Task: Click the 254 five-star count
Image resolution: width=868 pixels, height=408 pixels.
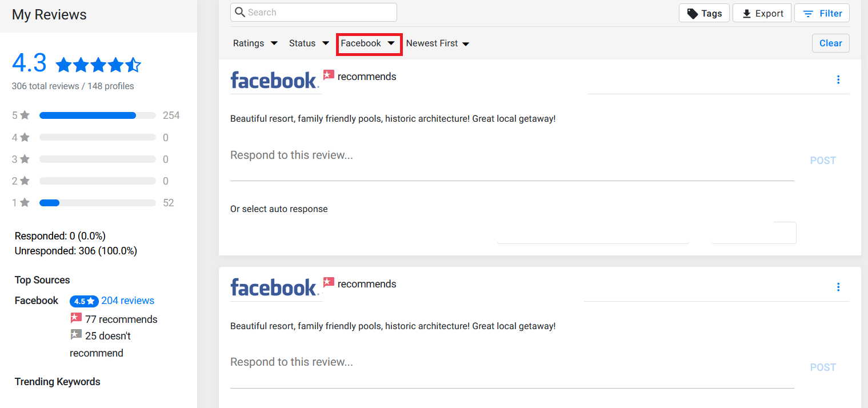Action: (171, 115)
